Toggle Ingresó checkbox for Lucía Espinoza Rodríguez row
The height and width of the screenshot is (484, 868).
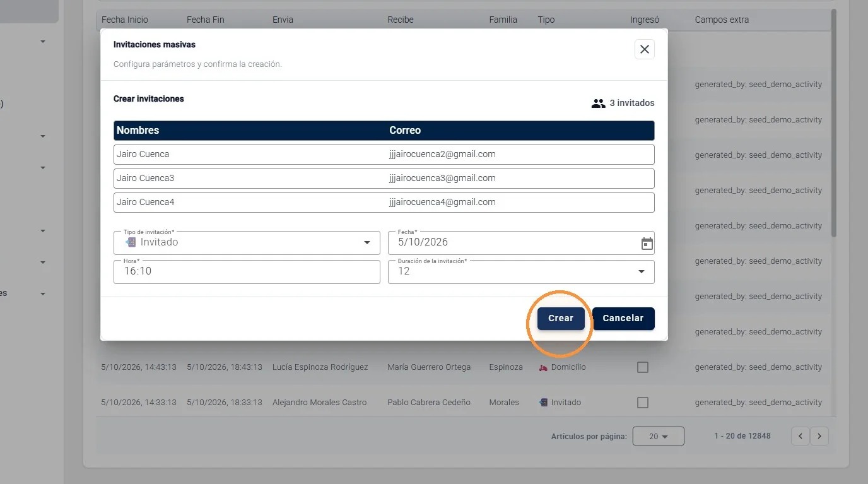[x=643, y=367]
